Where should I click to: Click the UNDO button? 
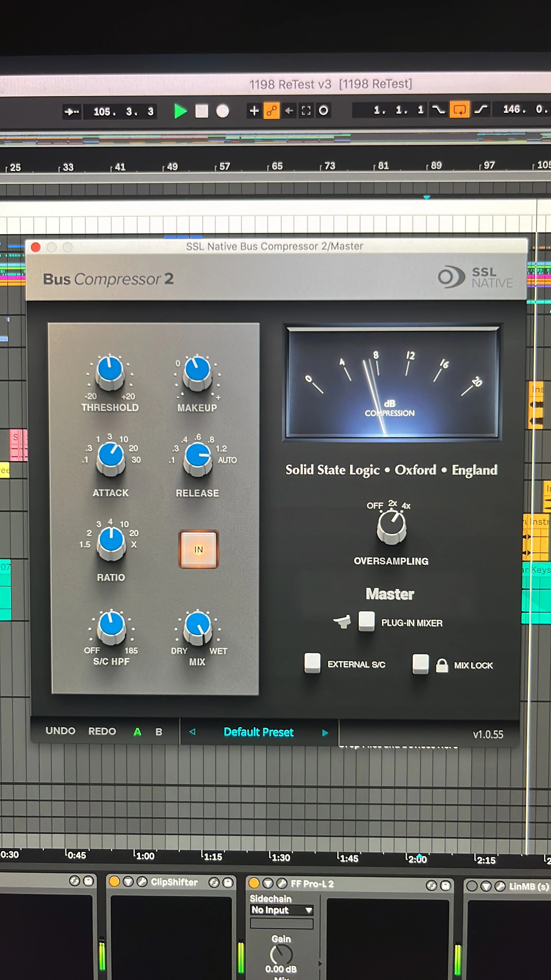60,731
